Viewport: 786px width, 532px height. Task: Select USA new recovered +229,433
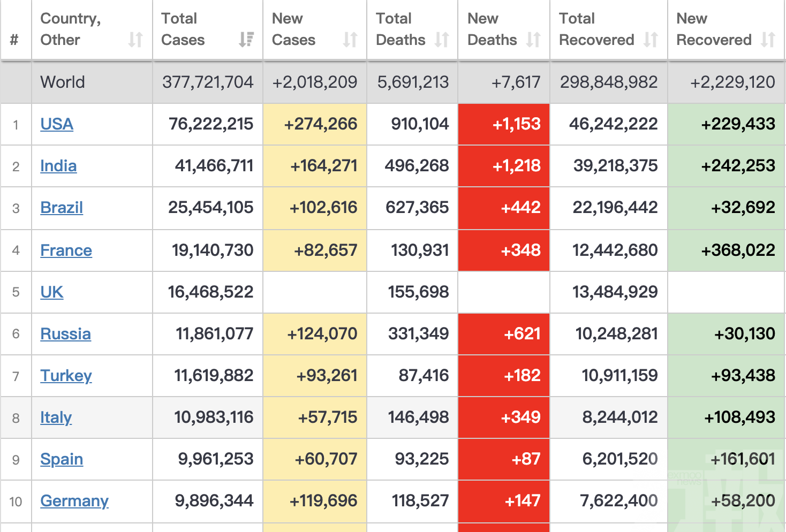tap(738, 124)
